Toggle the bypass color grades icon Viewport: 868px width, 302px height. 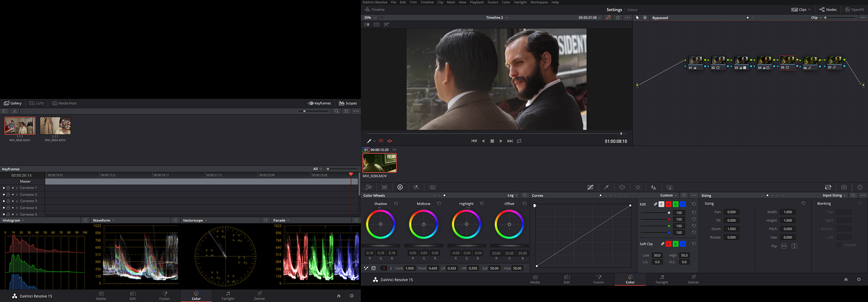pyautogui.click(x=608, y=18)
